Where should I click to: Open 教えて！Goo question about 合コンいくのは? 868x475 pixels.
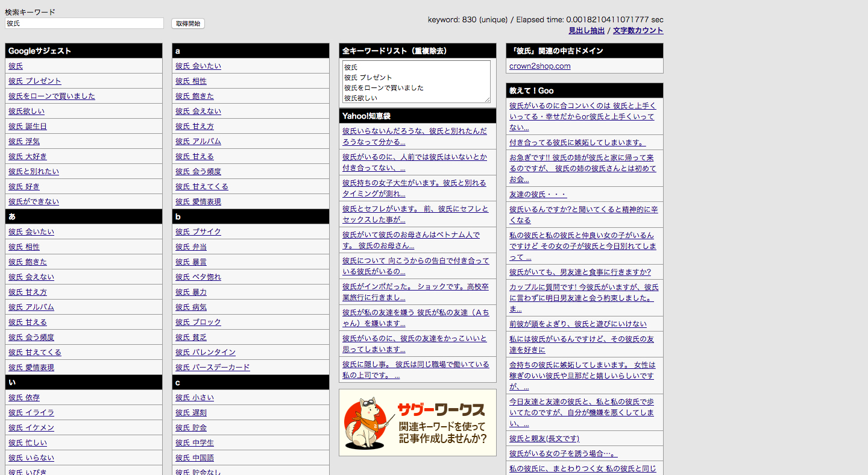[583, 116]
